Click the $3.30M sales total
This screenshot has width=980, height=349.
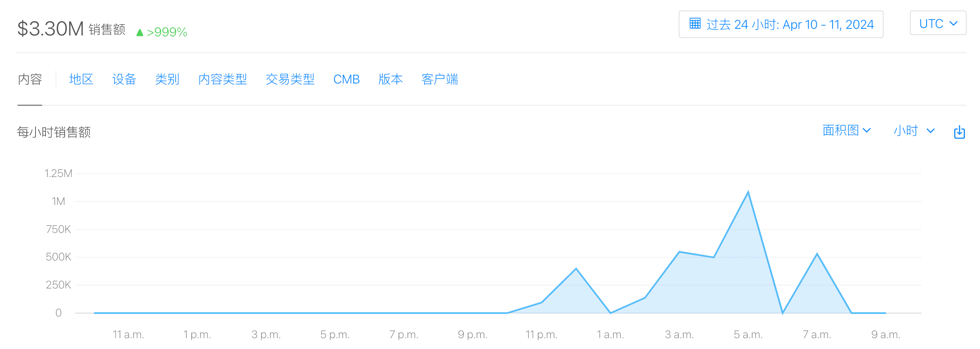(x=51, y=29)
